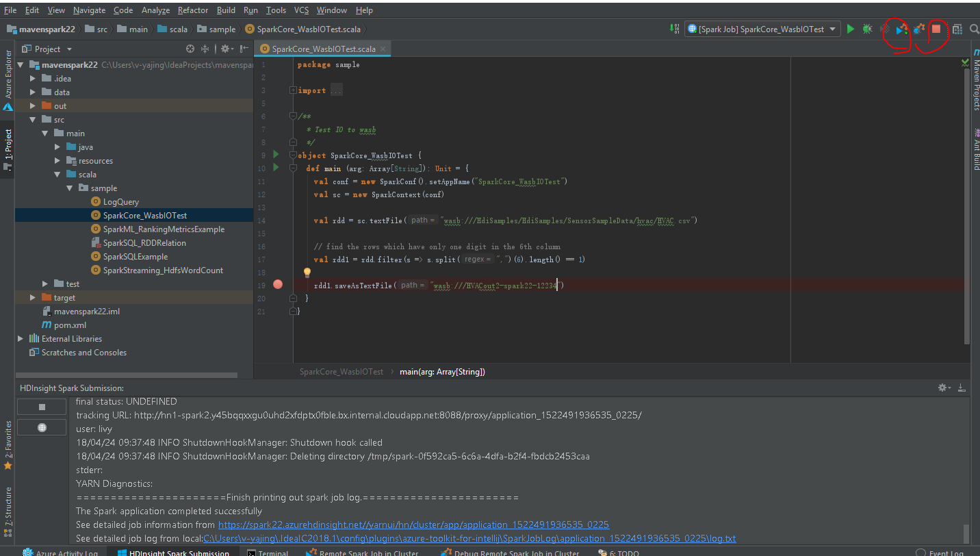980x556 pixels.
Task: Collapse the src folder
Action: [33, 120]
